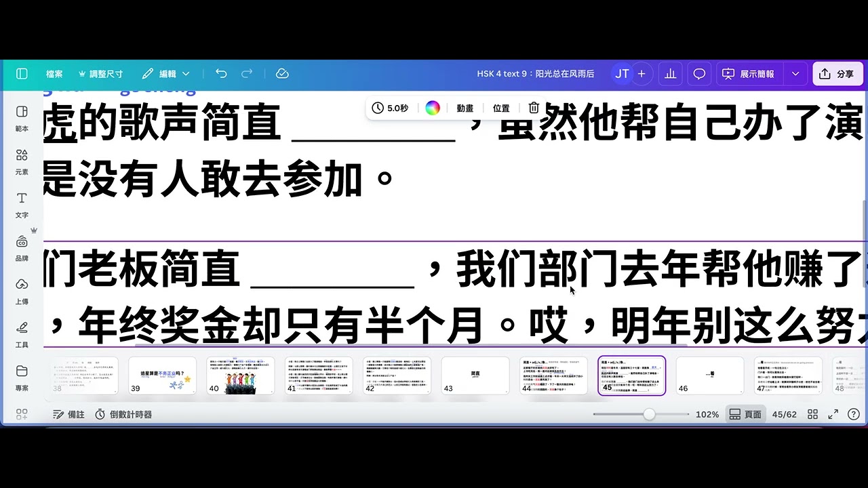The width and height of the screenshot is (868, 488).
Task: Open the analytics bar chart icon
Action: pyautogui.click(x=671, y=74)
